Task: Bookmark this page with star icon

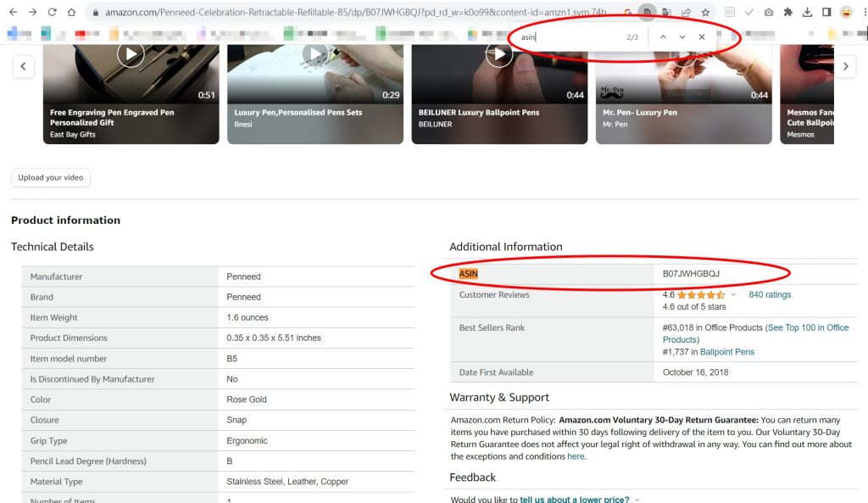Action: pyautogui.click(x=704, y=13)
